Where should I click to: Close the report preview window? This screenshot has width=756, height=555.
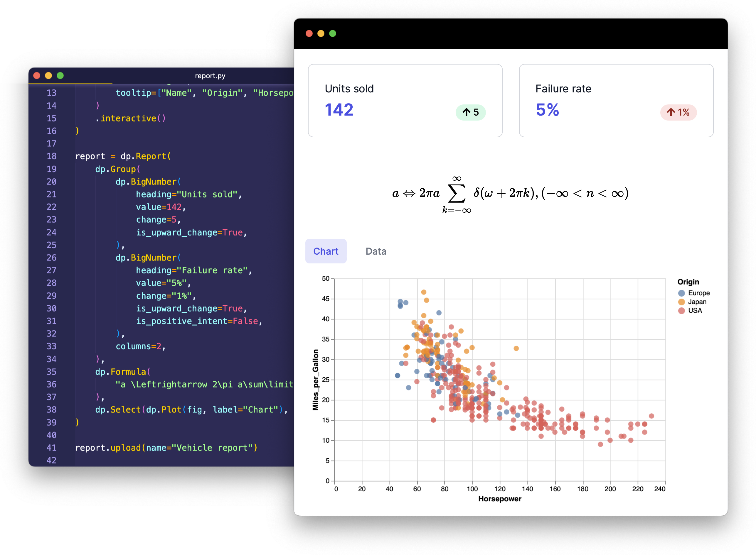click(x=309, y=33)
